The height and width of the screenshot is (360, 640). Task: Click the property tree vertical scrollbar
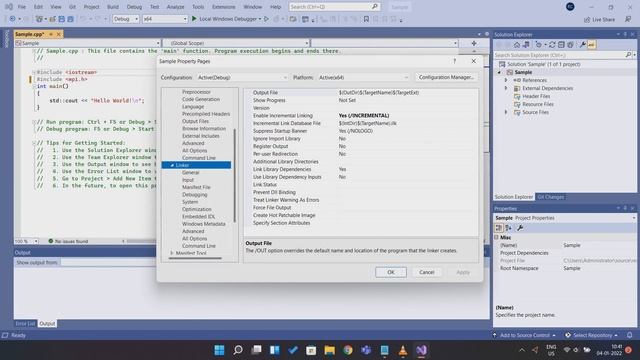pos(235,176)
